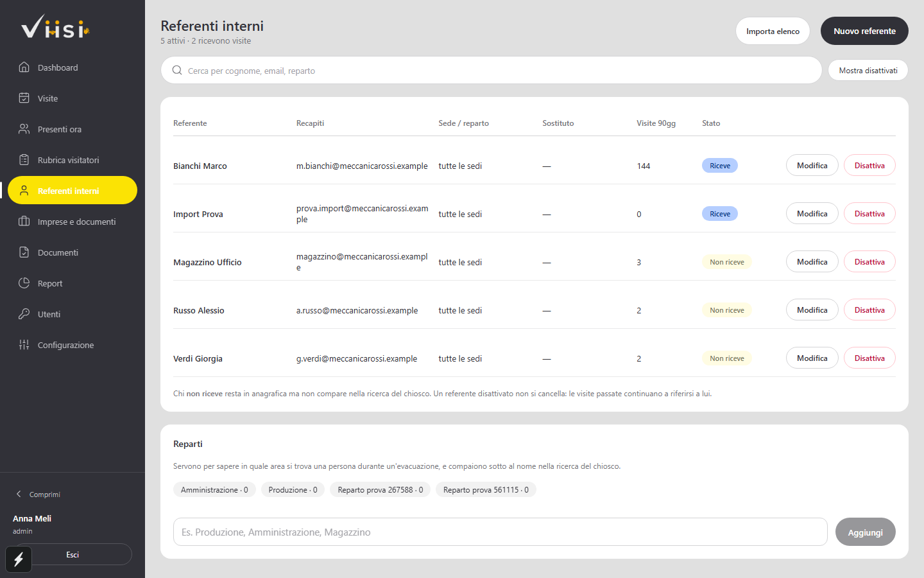Disattiva Magazzino Ufficio
The image size is (924, 578).
coord(869,262)
